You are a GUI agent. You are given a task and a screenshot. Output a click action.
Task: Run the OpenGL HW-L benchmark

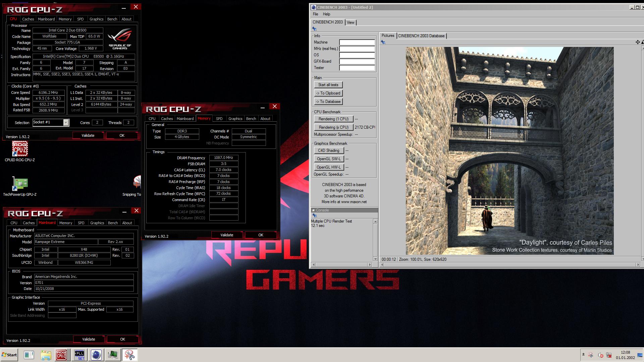pos(329,167)
